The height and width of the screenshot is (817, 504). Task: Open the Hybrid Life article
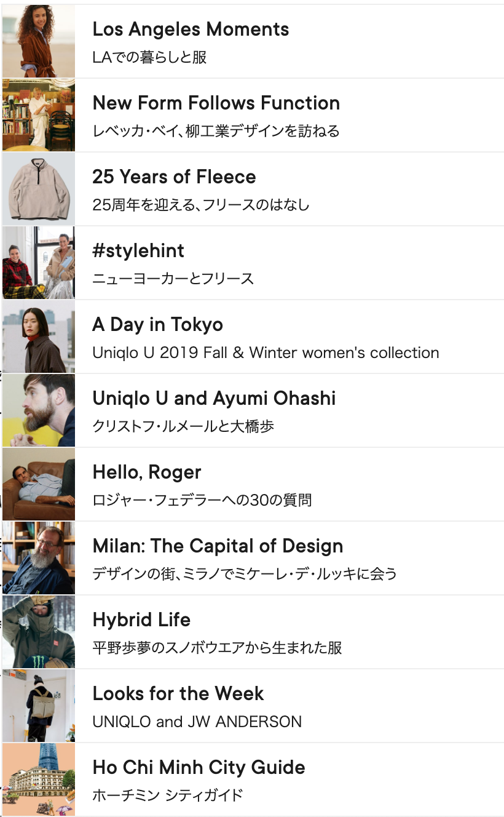pos(141,620)
